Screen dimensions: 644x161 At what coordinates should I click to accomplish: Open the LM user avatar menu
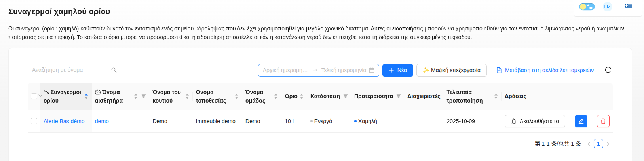[607, 7]
